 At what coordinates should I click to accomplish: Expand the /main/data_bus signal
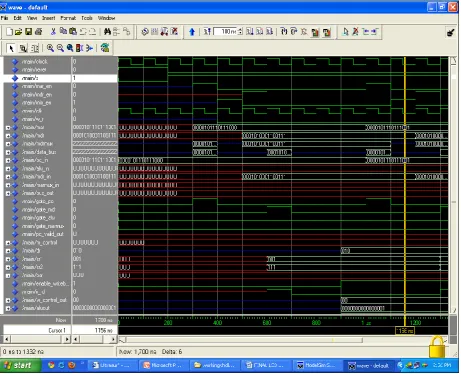pyautogui.click(x=8, y=152)
